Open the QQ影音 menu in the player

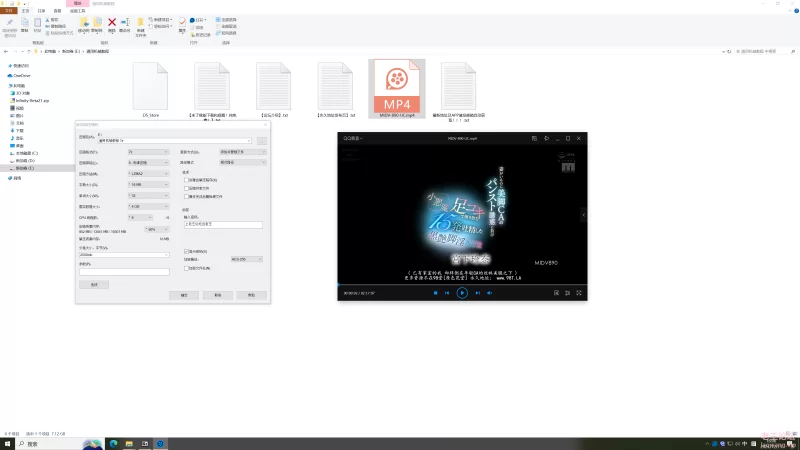point(353,138)
